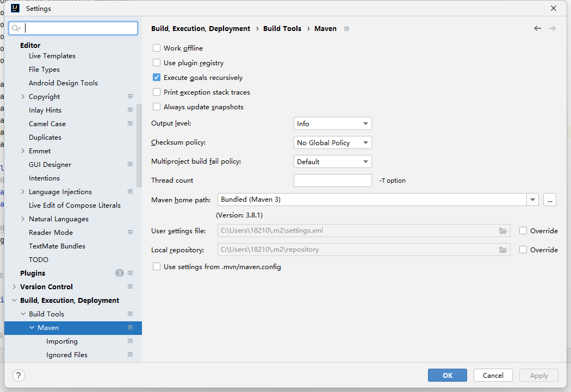Screen dimensions: 571x392
Task: Click the project icon beside Language Injections
Action: click(130, 192)
